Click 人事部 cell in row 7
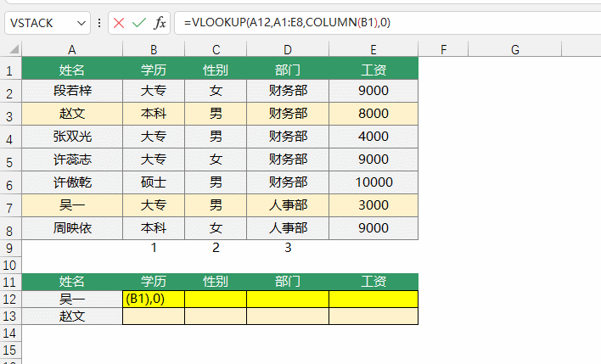This screenshot has width=601, height=364. (x=288, y=205)
